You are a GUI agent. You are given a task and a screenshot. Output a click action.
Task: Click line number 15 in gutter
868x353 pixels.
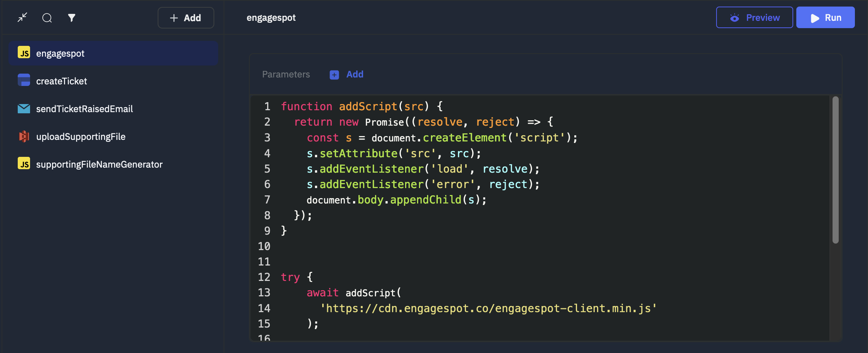click(x=264, y=324)
